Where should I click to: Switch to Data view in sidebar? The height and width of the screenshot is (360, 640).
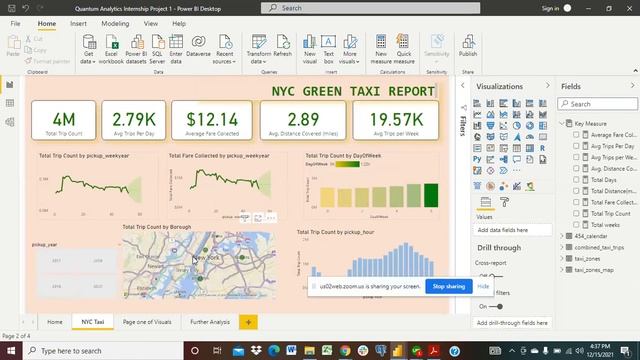pos(10,103)
